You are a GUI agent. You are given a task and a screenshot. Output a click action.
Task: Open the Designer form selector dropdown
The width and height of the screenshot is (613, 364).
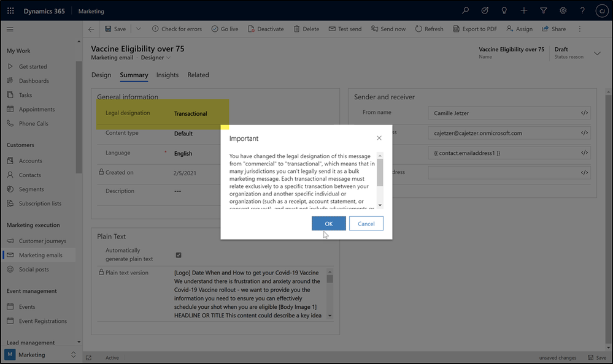coord(156,58)
